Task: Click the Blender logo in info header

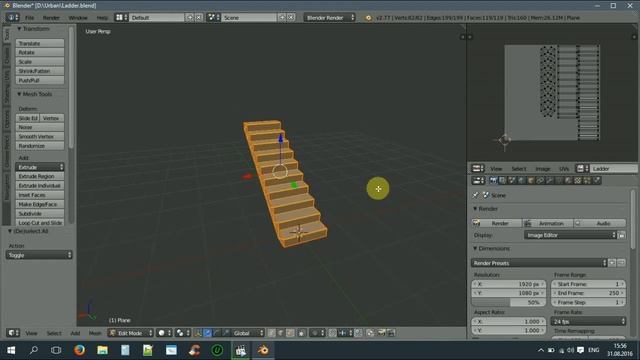Action: pos(368,18)
